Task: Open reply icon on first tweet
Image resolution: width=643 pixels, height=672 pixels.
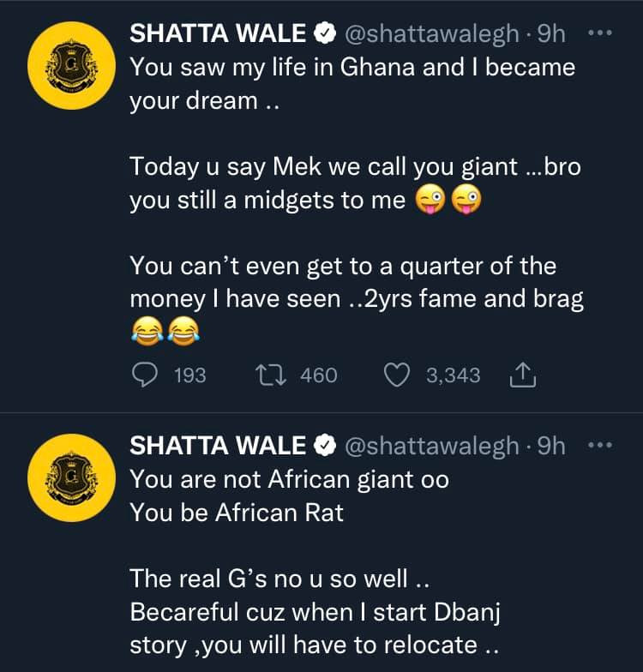Action: (x=144, y=375)
